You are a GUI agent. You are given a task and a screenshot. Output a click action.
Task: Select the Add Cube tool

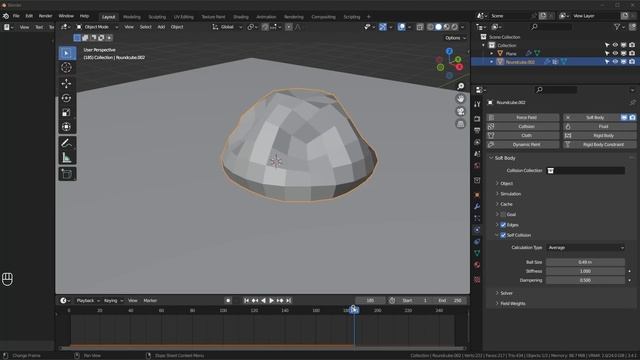[x=67, y=174]
